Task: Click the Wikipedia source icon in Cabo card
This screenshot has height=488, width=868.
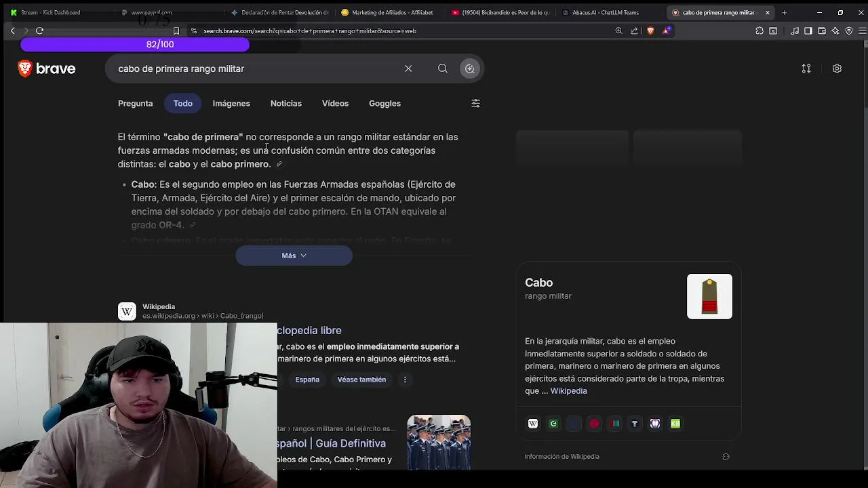Action: (x=533, y=424)
